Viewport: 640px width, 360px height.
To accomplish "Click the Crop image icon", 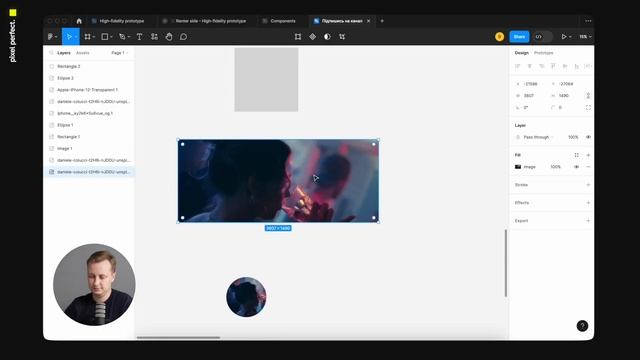I will pos(342,37).
